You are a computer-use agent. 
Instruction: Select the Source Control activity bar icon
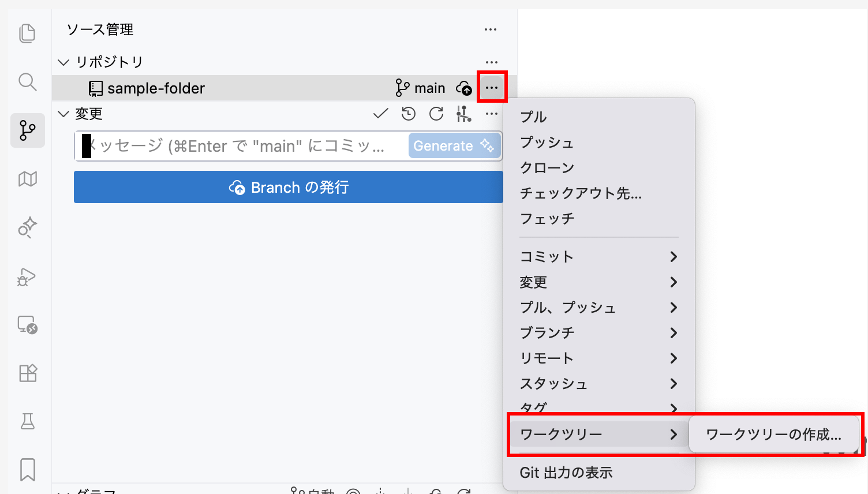pos(27,130)
